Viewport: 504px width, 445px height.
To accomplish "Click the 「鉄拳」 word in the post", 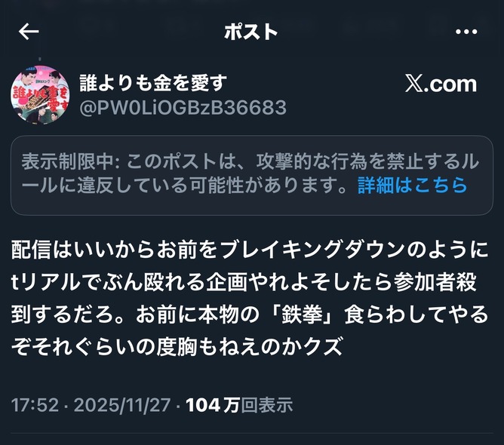I will click(x=302, y=315).
